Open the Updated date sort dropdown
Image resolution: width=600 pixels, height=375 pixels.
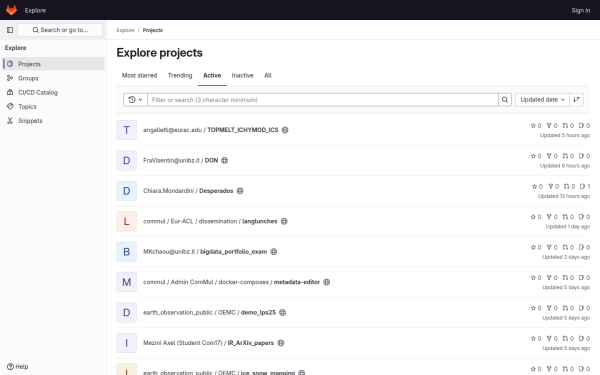[x=542, y=99]
